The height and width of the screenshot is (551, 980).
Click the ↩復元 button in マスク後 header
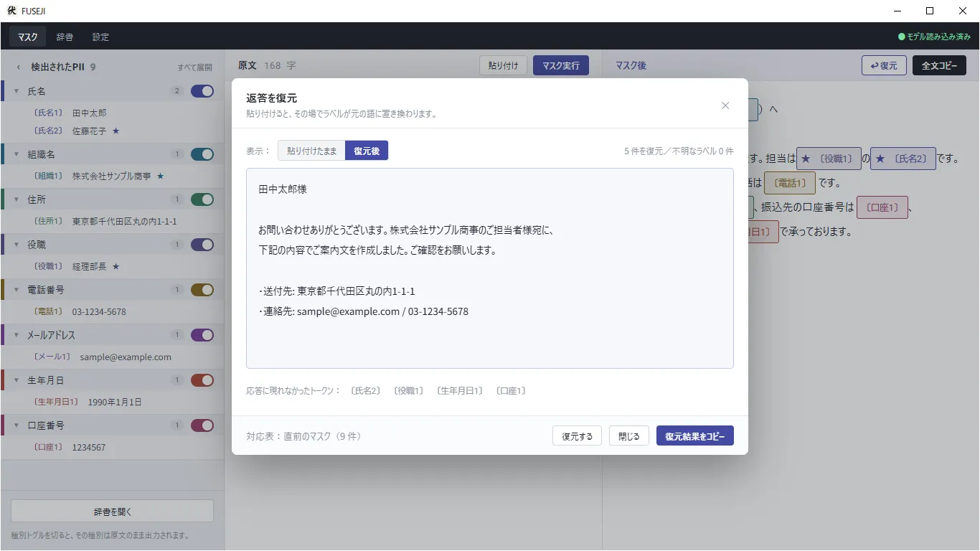tap(884, 65)
